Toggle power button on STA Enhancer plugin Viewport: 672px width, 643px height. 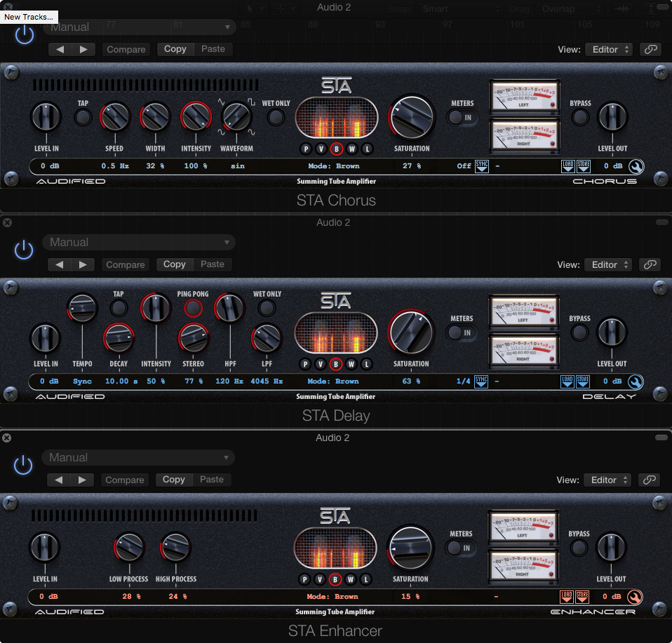click(x=23, y=465)
